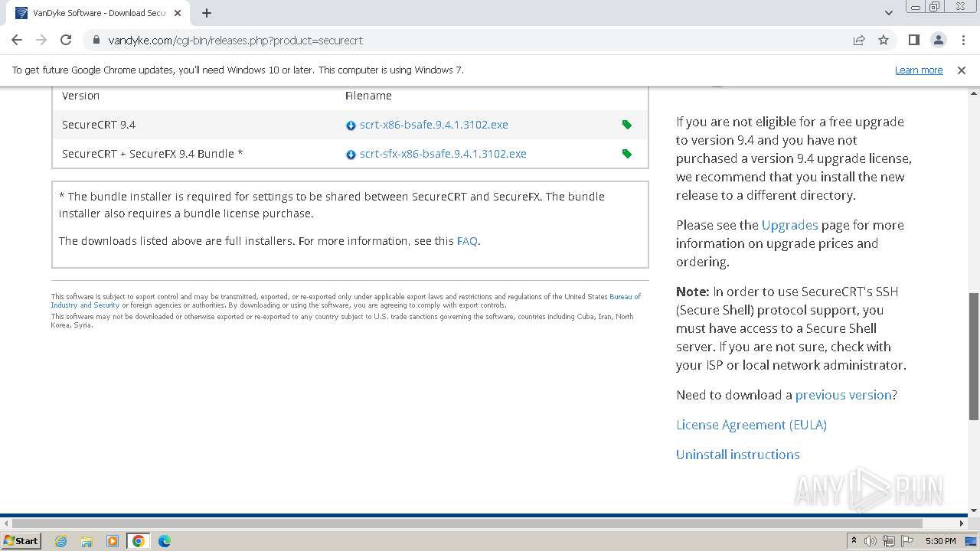The height and width of the screenshot is (551, 980).
Task: Click the site lock icon in address bar
Action: (x=96, y=41)
